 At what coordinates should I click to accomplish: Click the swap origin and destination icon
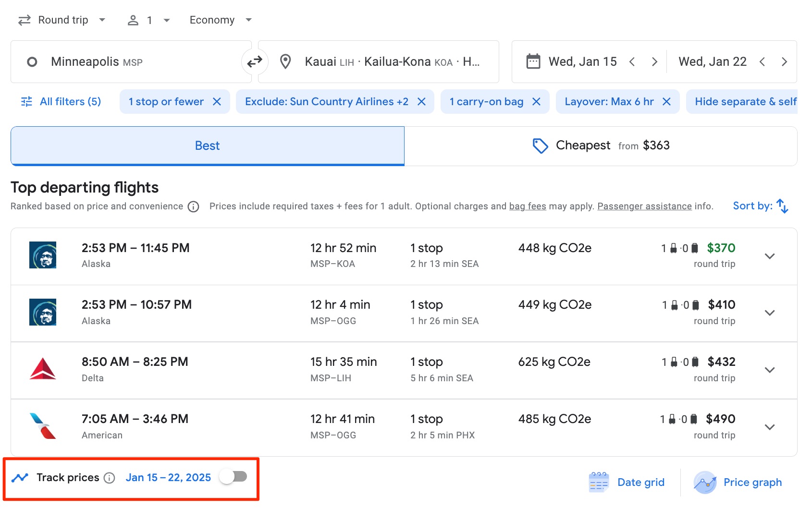pos(254,61)
